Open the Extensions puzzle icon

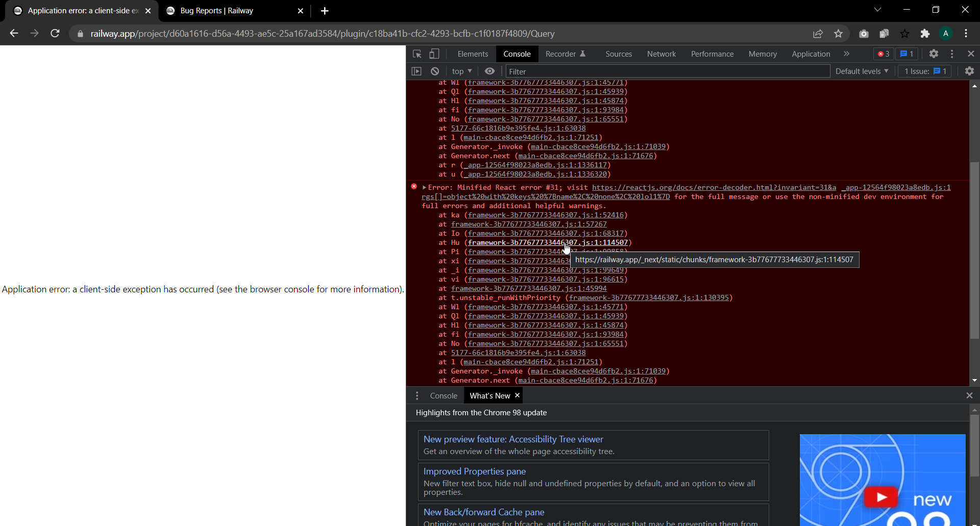pyautogui.click(x=925, y=34)
